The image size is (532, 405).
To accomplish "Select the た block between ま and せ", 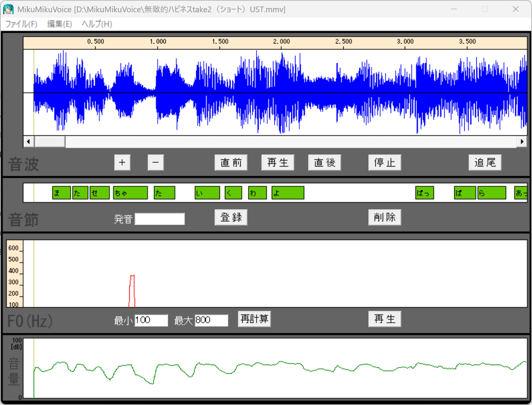I will (80, 193).
